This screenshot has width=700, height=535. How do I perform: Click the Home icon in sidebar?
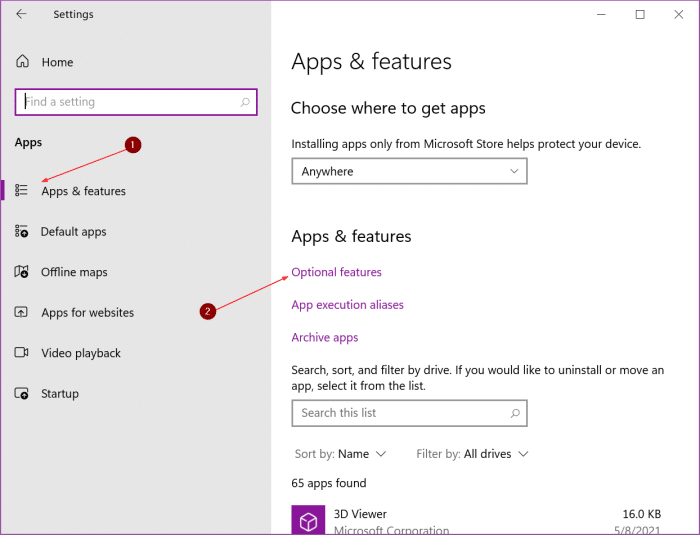point(22,62)
